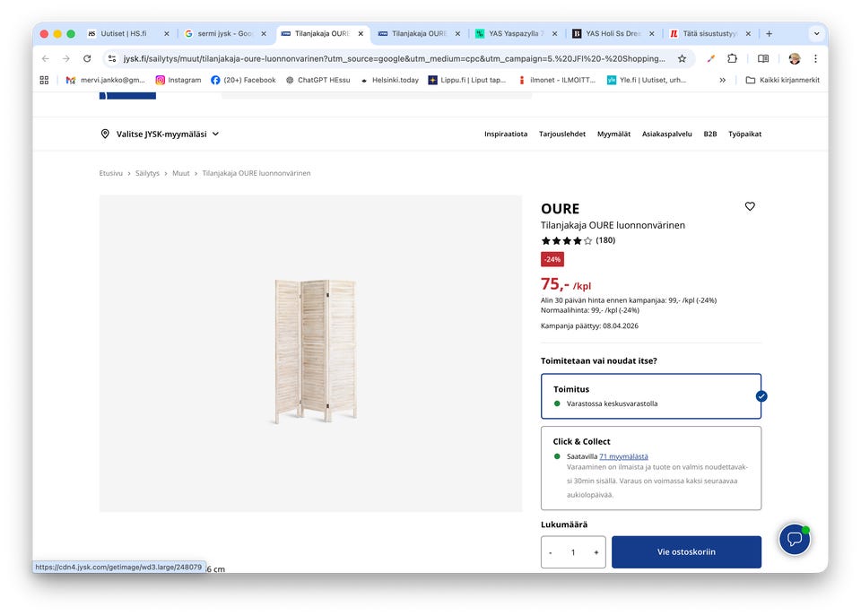This screenshot has height=616, width=861.
Task: Increase quantity with plus button
Action: pos(596,552)
